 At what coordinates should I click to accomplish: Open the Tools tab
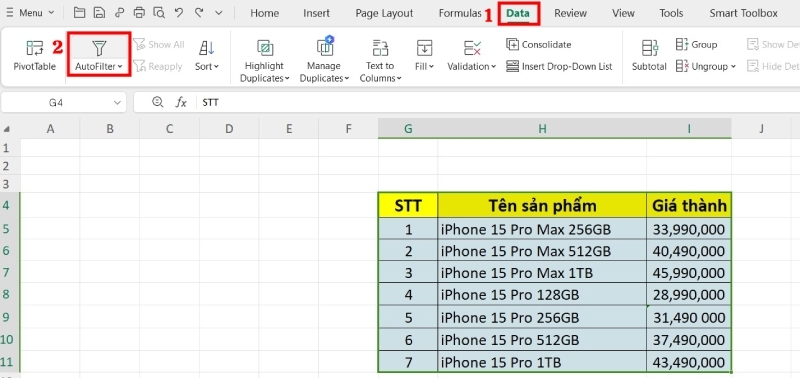coord(671,13)
